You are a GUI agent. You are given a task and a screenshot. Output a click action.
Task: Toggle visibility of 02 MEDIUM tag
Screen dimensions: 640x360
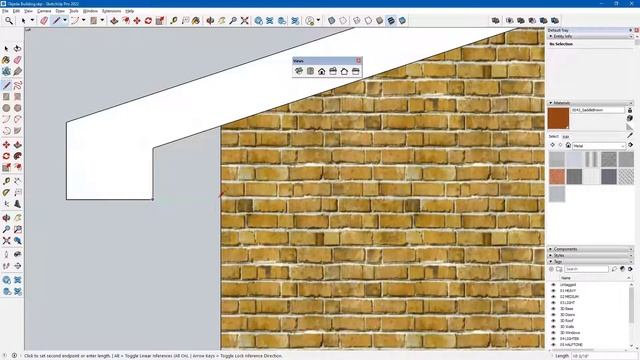[x=553, y=297]
